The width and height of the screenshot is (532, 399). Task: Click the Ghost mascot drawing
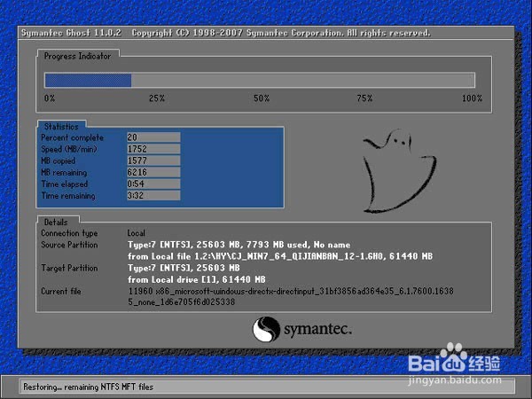tap(400, 170)
